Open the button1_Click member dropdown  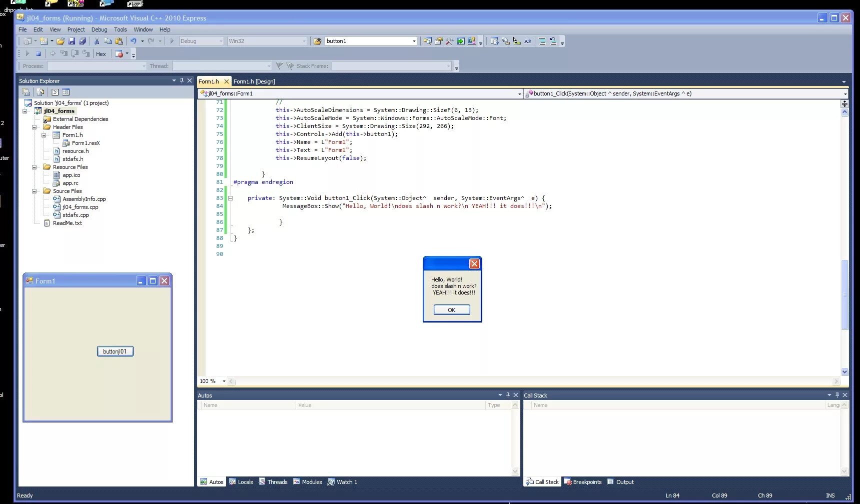click(x=845, y=93)
